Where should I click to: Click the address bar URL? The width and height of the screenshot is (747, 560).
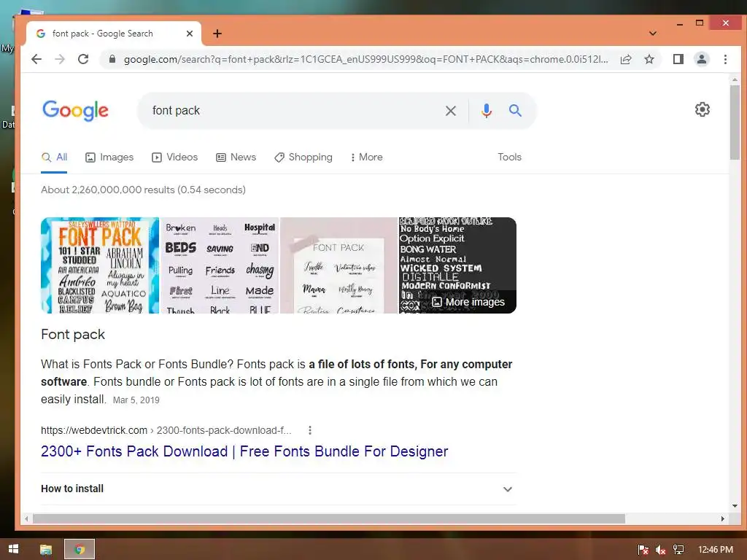(366, 59)
